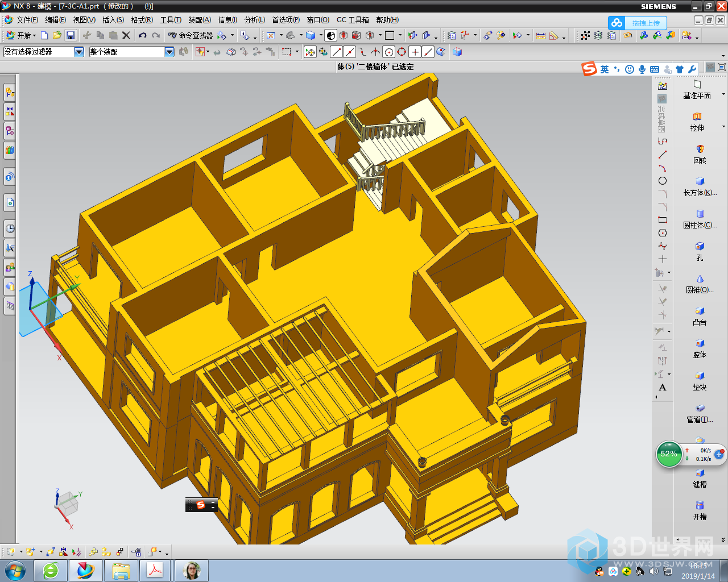Click the sketch circle tool icon
Screen dimensions: 728x582
click(663, 181)
